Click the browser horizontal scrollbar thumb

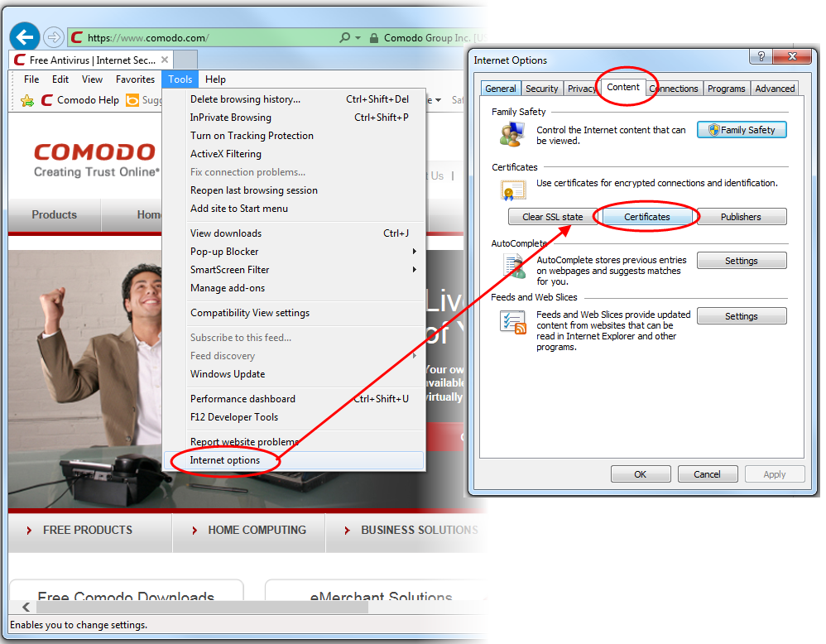(202, 607)
